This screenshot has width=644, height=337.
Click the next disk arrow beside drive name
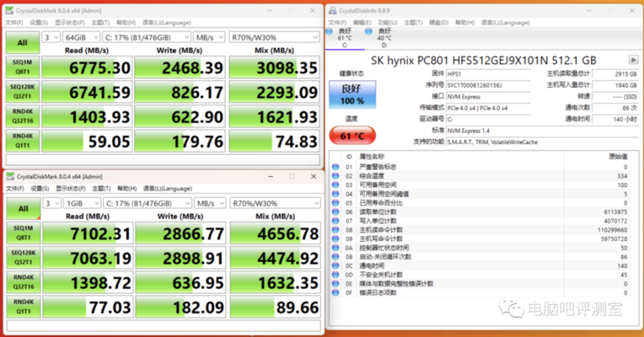pyautogui.click(x=633, y=60)
